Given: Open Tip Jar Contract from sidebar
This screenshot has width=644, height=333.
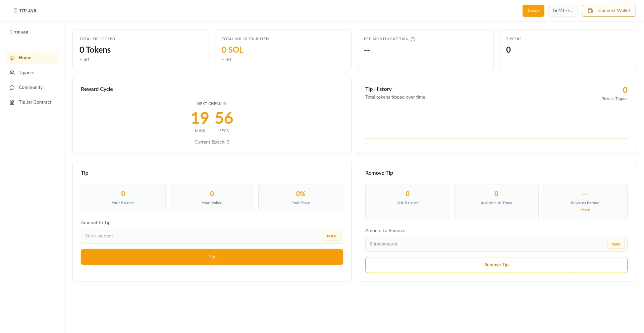Looking at the screenshot, I should click(35, 102).
